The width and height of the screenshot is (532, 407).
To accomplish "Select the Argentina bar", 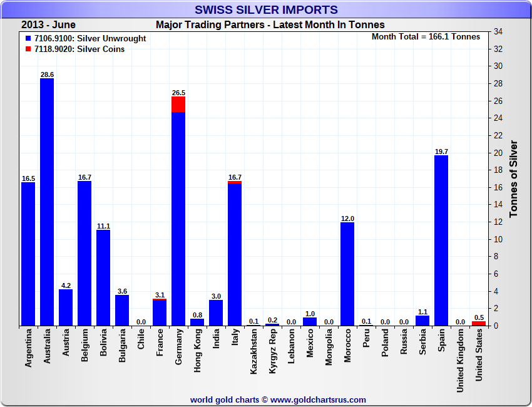I will pyautogui.click(x=28, y=254).
